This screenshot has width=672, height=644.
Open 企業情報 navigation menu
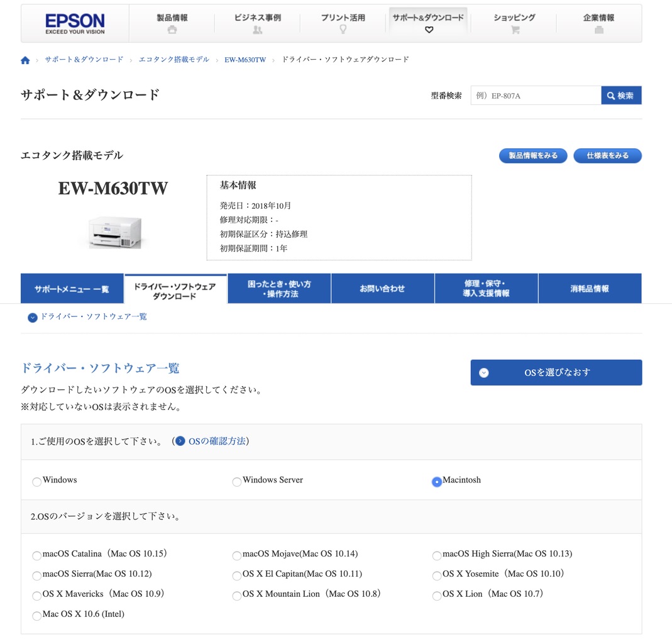click(598, 23)
